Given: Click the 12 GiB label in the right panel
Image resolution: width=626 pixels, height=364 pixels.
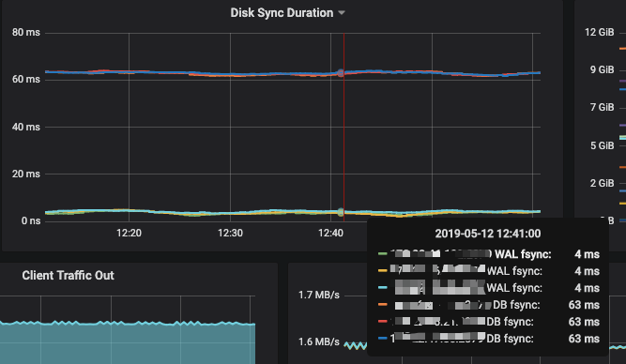Looking at the screenshot, I should [599, 32].
